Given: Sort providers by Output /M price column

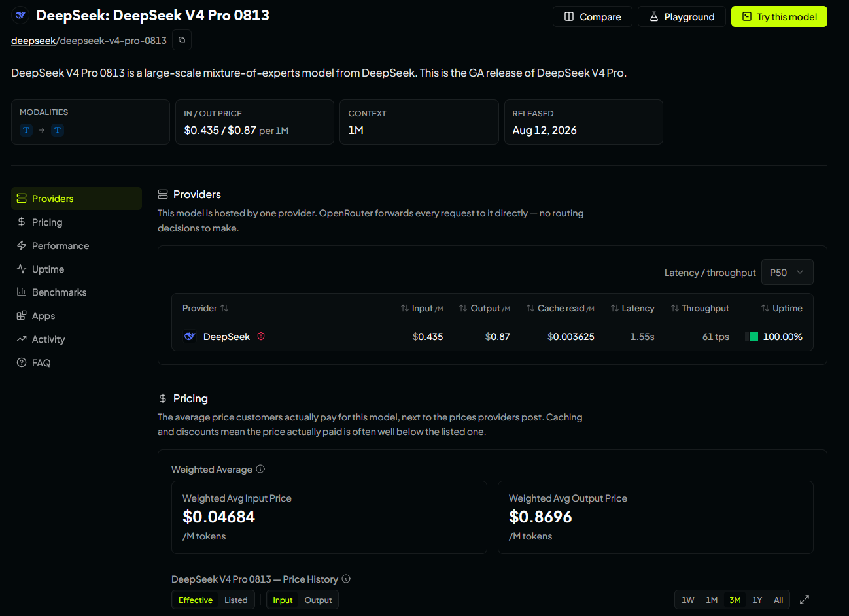Looking at the screenshot, I should coord(485,308).
